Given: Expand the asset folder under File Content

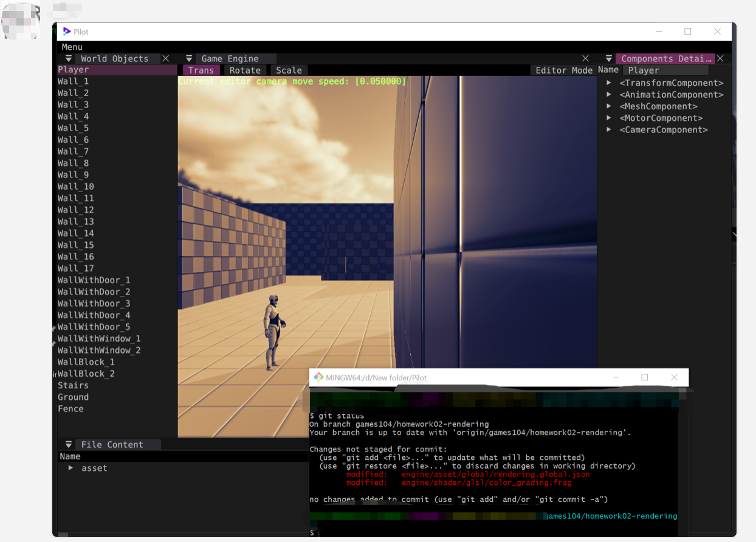Looking at the screenshot, I should tap(71, 468).
